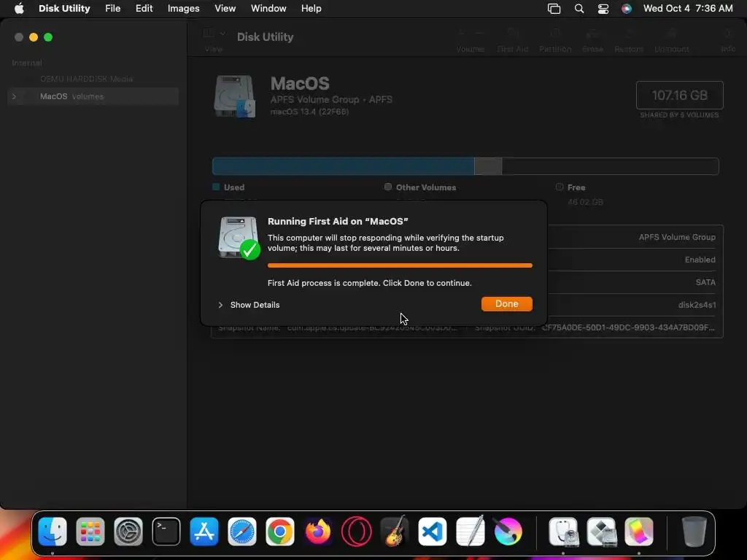Image resolution: width=747 pixels, height=560 pixels.
Task: Click the blue Used segment of storage bar
Action: pos(343,166)
